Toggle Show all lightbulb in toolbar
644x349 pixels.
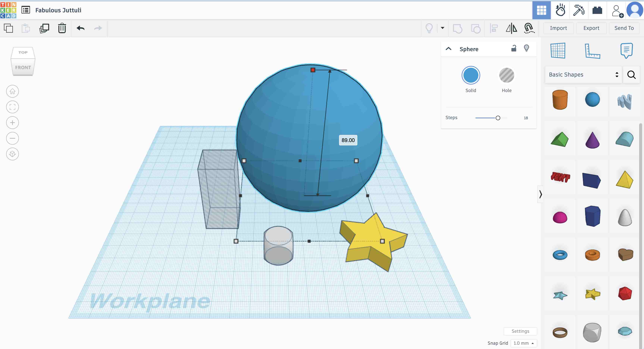pyautogui.click(x=429, y=28)
